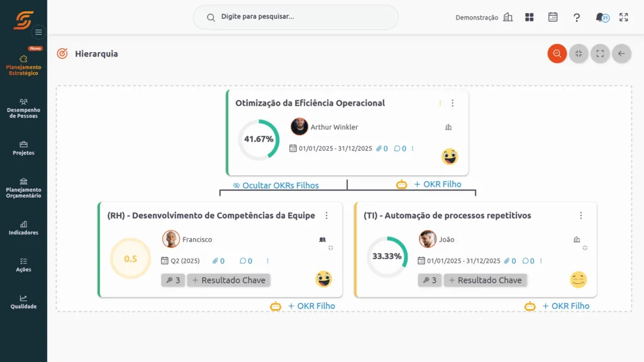644x362 pixels.
Task: Click the team people icon on (RH) card
Action: (323, 239)
